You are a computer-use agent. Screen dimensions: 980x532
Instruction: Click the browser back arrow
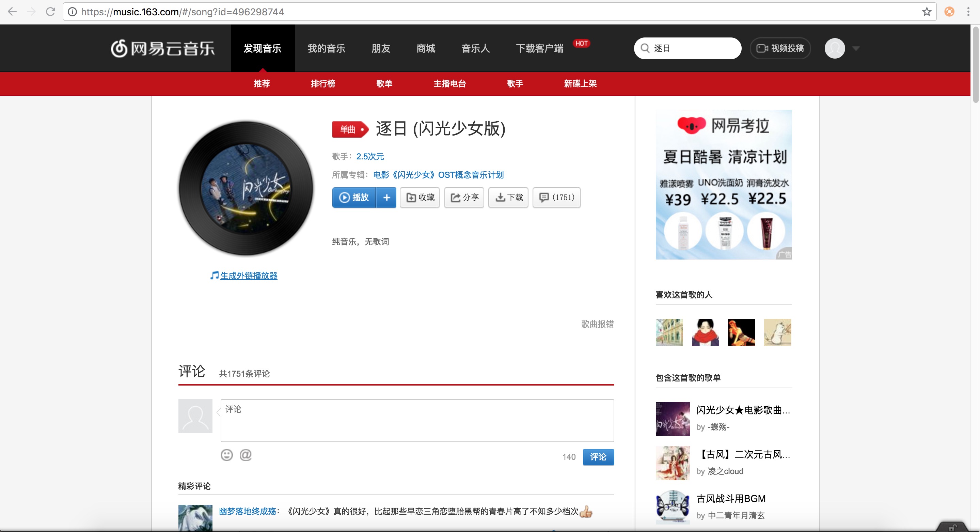[12, 12]
